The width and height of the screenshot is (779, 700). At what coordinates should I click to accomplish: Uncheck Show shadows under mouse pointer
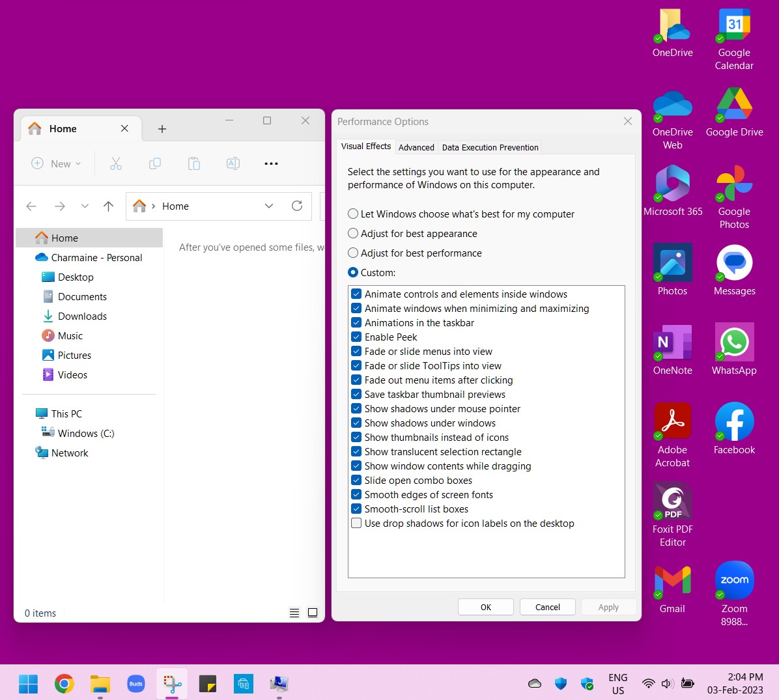click(356, 408)
